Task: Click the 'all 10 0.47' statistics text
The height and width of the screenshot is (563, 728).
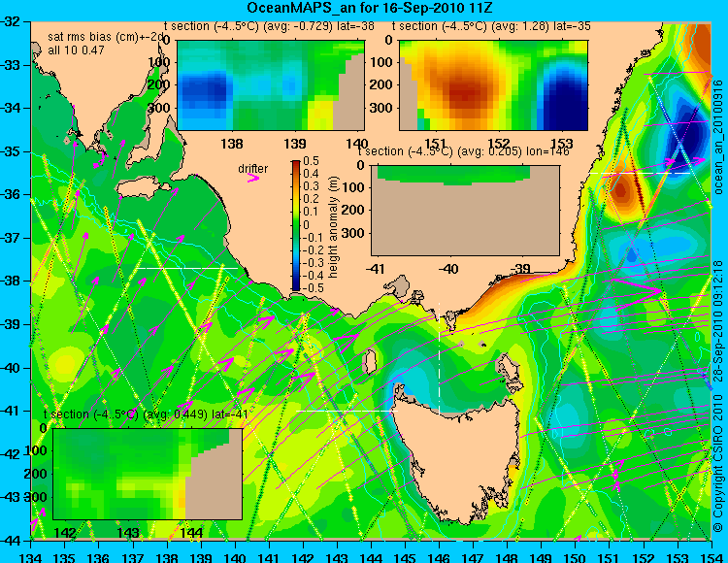Action: coord(76,50)
